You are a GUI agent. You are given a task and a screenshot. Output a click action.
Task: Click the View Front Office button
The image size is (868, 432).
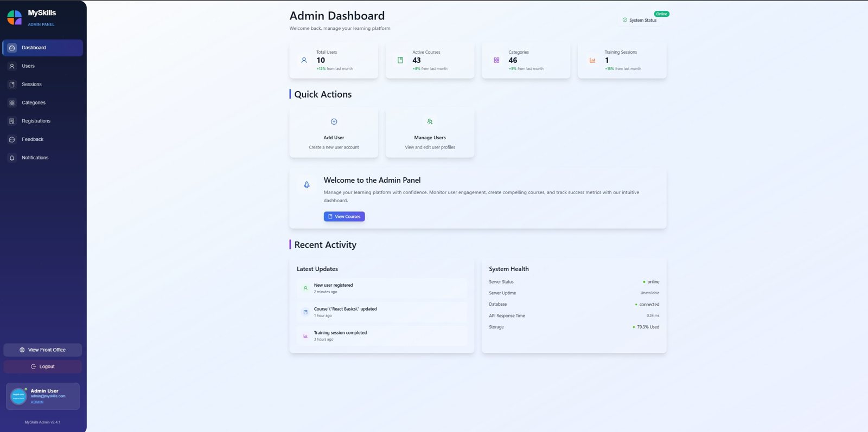coord(43,350)
